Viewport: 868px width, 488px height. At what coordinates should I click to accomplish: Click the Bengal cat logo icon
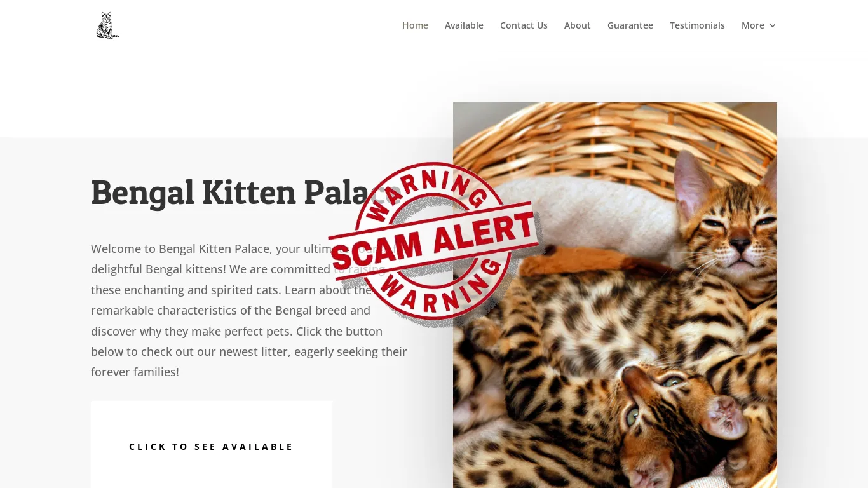click(x=107, y=25)
